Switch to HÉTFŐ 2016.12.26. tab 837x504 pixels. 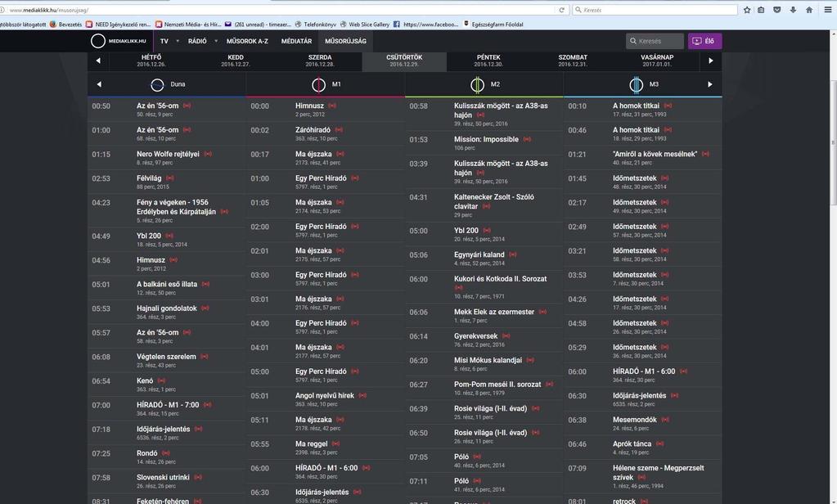[x=151, y=61]
